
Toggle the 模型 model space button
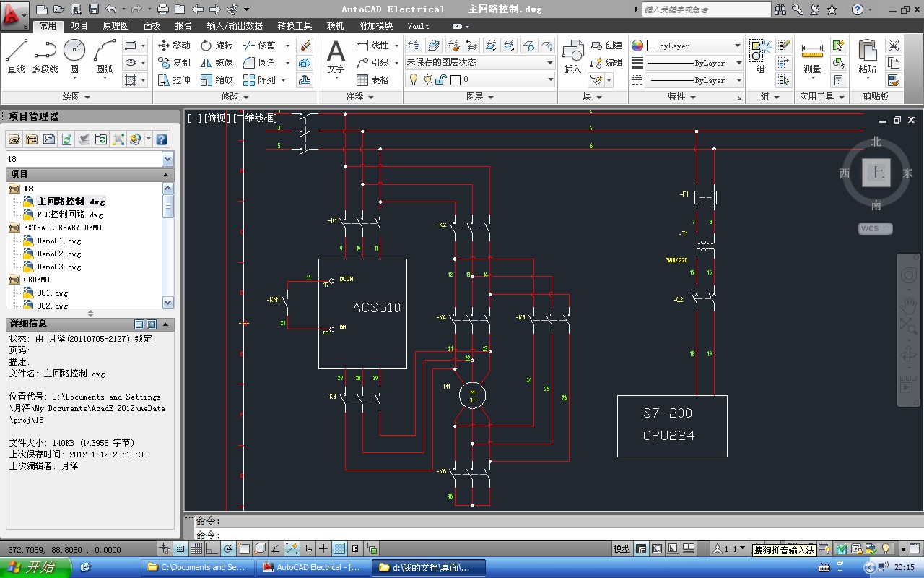[621, 549]
